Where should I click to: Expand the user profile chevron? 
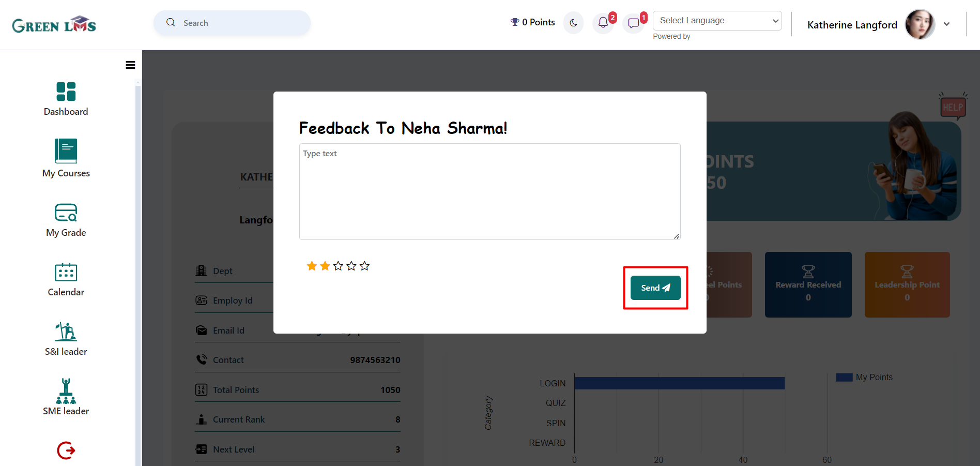point(947,24)
